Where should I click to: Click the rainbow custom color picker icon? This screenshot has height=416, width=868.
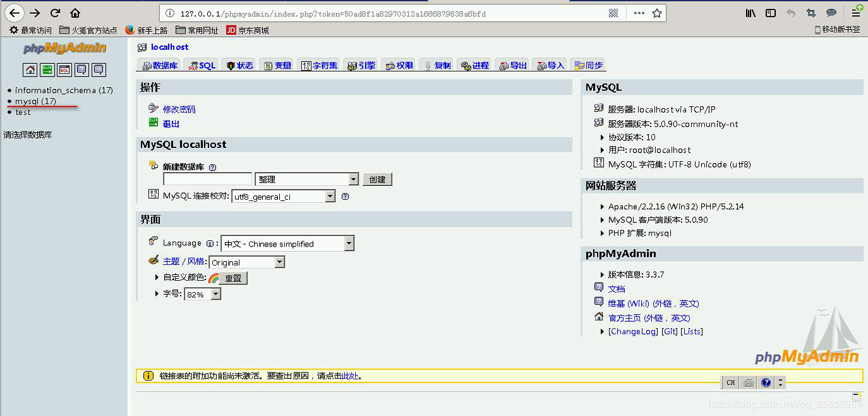tap(214, 278)
